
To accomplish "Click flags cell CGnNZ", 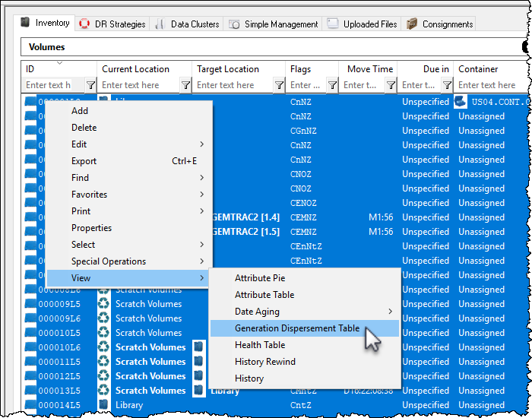I will pos(303,131).
